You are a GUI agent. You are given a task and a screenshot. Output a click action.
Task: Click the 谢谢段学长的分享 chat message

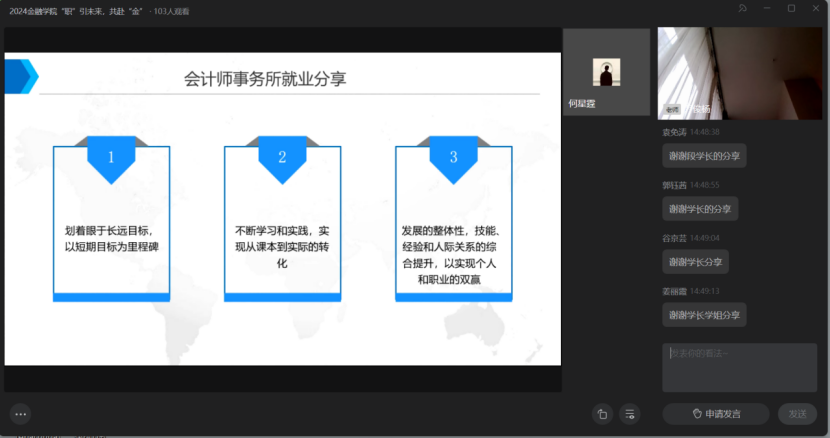pyautogui.click(x=704, y=156)
